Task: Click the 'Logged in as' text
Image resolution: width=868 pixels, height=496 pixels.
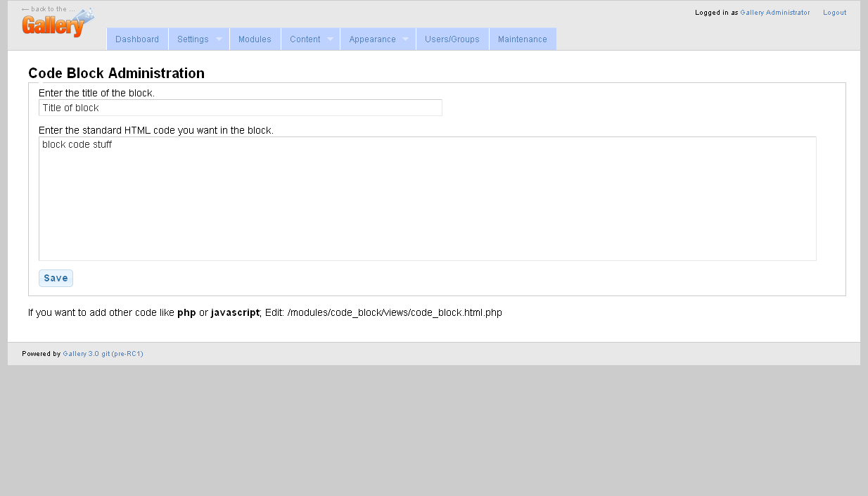Action: [716, 13]
